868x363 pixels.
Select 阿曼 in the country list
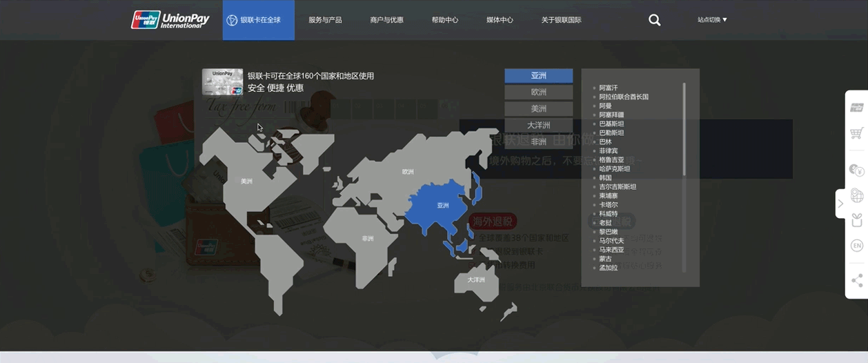(606, 106)
